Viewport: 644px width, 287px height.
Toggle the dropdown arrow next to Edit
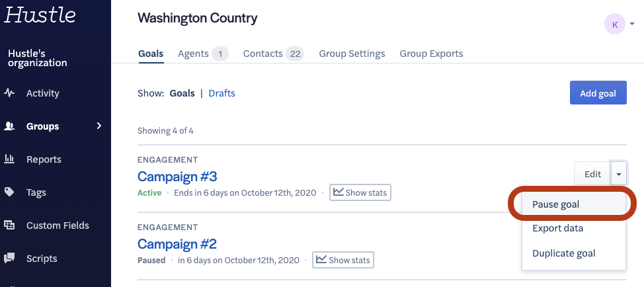click(618, 174)
